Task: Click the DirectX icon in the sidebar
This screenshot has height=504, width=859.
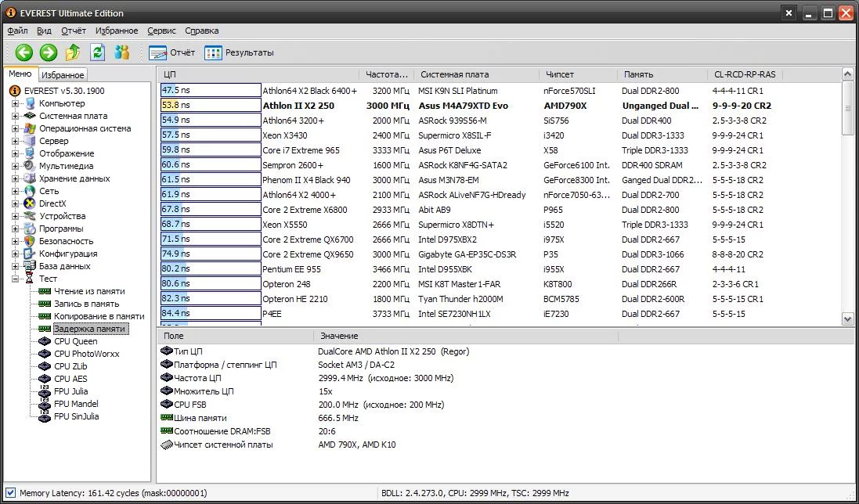Action: tap(30, 203)
